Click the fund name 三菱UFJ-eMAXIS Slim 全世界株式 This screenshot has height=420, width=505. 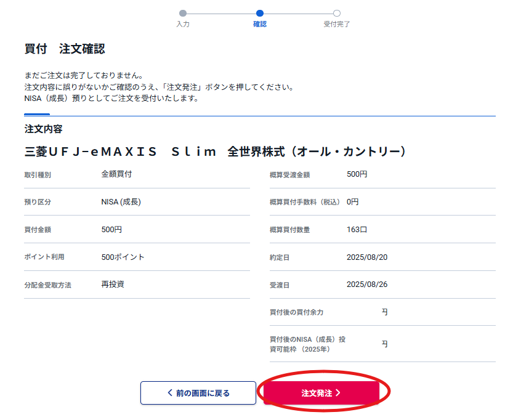215,151
